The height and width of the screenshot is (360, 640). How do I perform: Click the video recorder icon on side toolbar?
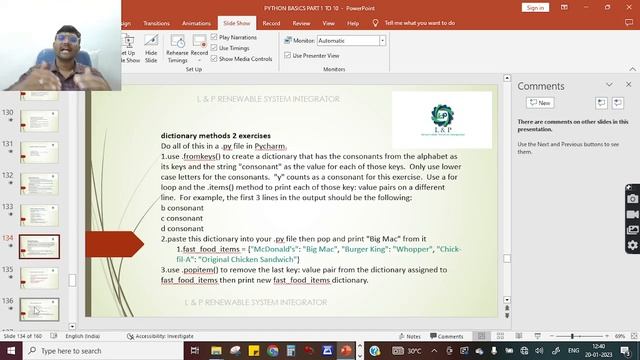point(632,214)
